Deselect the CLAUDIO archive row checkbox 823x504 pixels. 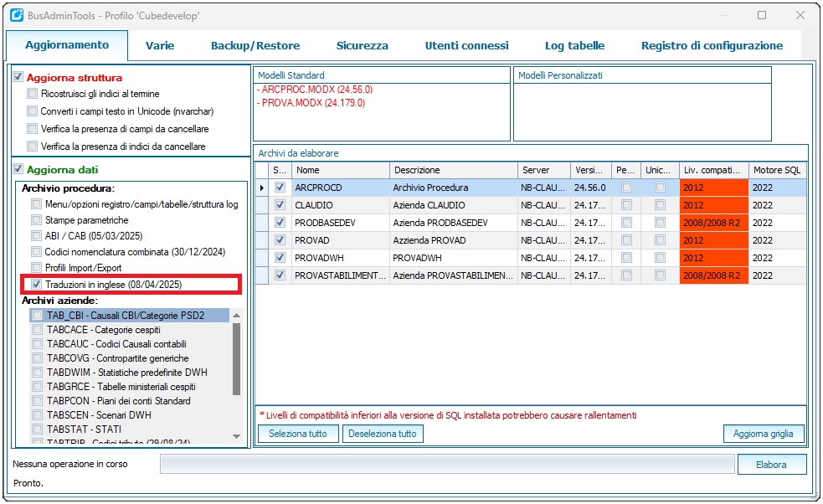coord(280,205)
